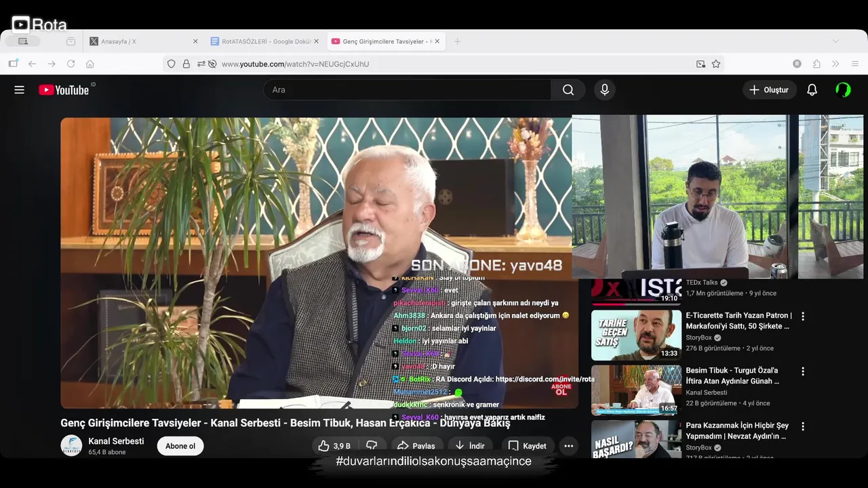
Task: Bookmark page with star icon
Action: [x=716, y=64]
